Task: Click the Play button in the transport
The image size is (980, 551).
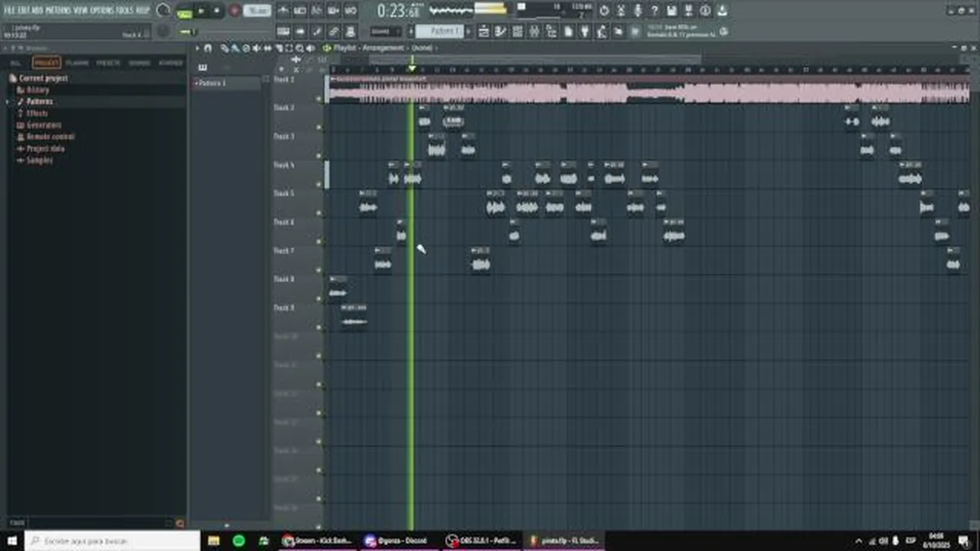Action: pos(201,11)
